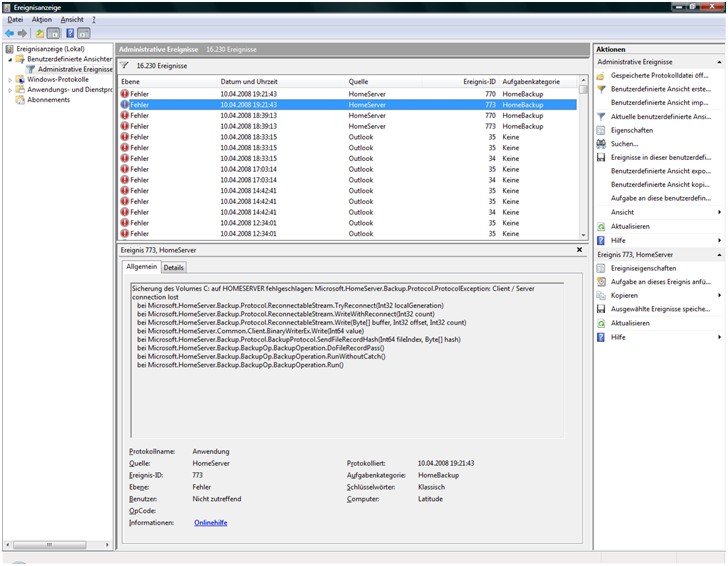
Task: Click event list scrollbar up arrow
Action: [x=583, y=81]
